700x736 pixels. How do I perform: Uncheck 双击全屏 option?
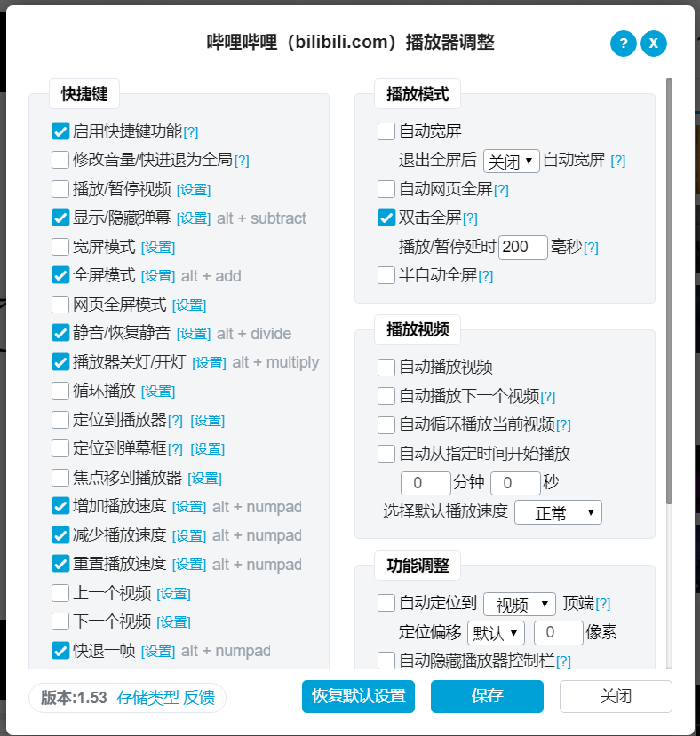coord(386,218)
